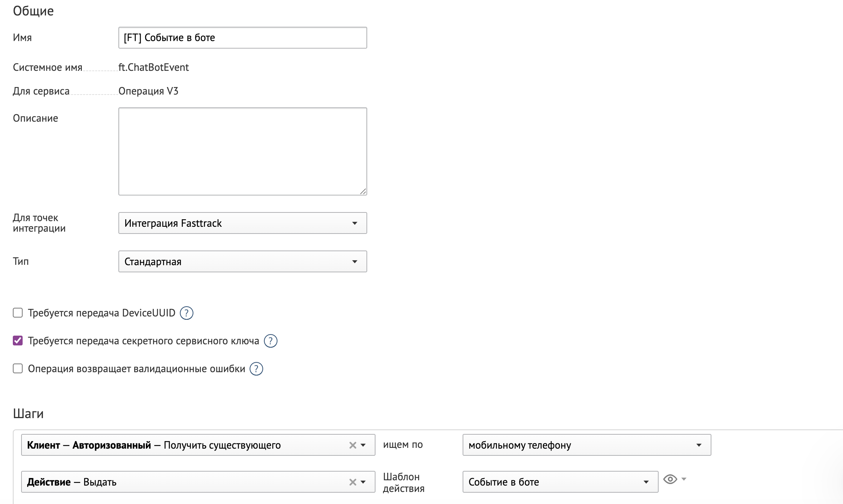Viewport: 843px width, 504px height.
Task: Check Операция возвращает валидационные ошибки box
Action: point(18,369)
